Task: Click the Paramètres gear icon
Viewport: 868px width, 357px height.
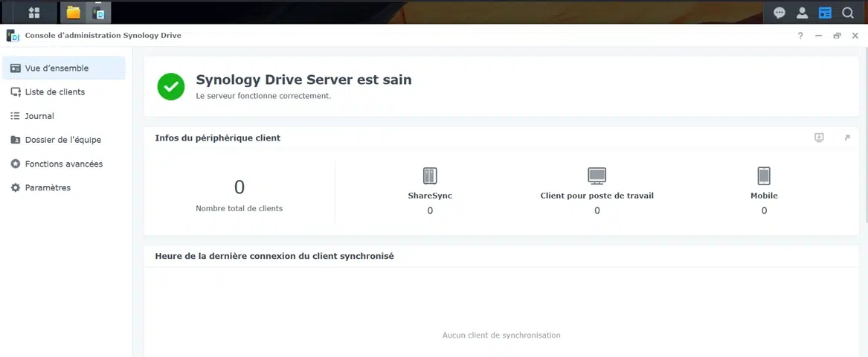Action: [x=16, y=187]
